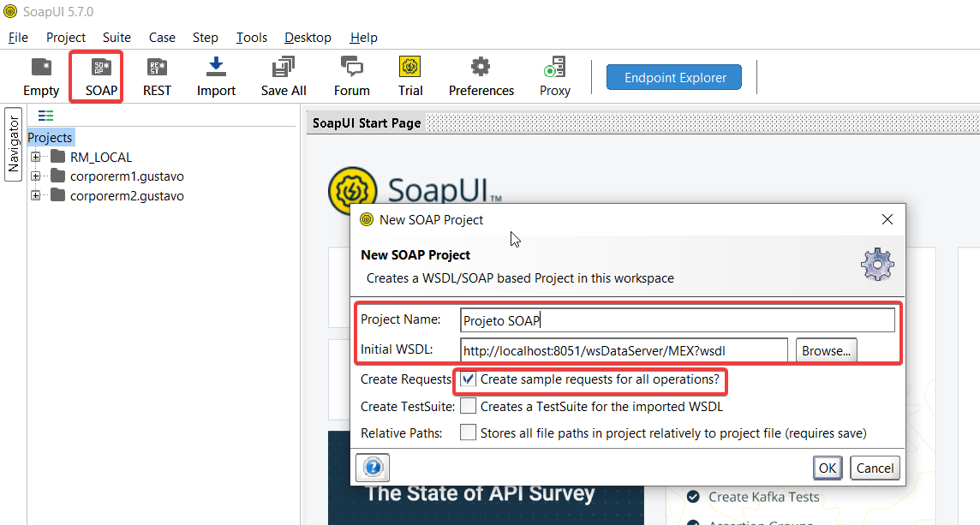Image resolution: width=980 pixels, height=525 pixels.
Task: Click the help icon in dialog
Action: (x=373, y=467)
